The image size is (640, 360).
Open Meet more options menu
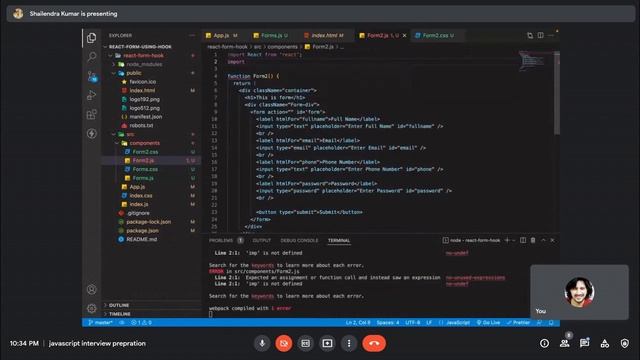pos(349,343)
